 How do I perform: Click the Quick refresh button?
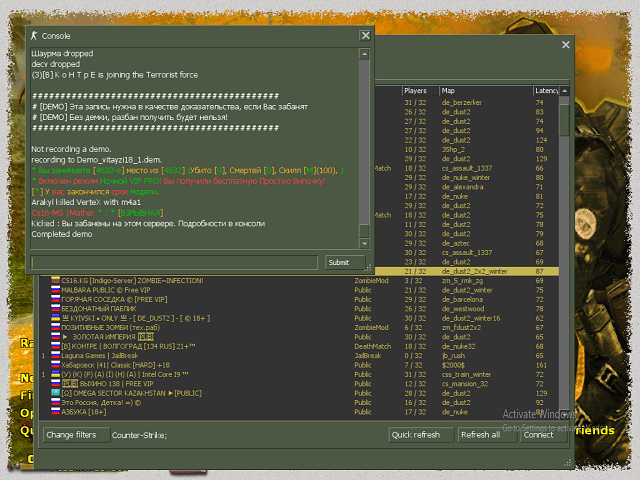pyautogui.click(x=421, y=435)
